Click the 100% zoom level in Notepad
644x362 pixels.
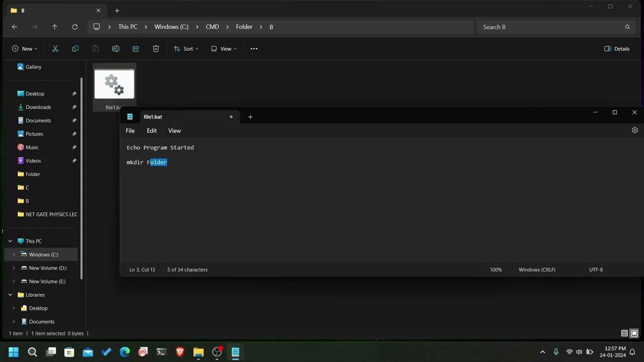pos(496,269)
